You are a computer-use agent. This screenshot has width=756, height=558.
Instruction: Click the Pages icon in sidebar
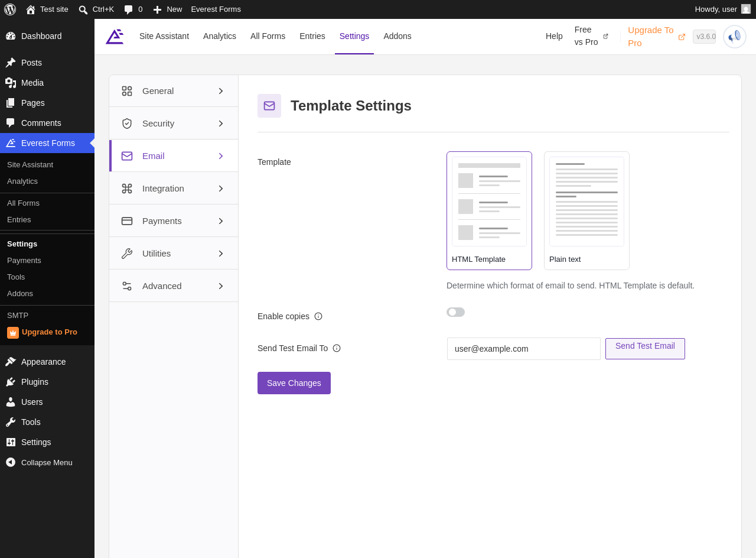(x=11, y=103)
